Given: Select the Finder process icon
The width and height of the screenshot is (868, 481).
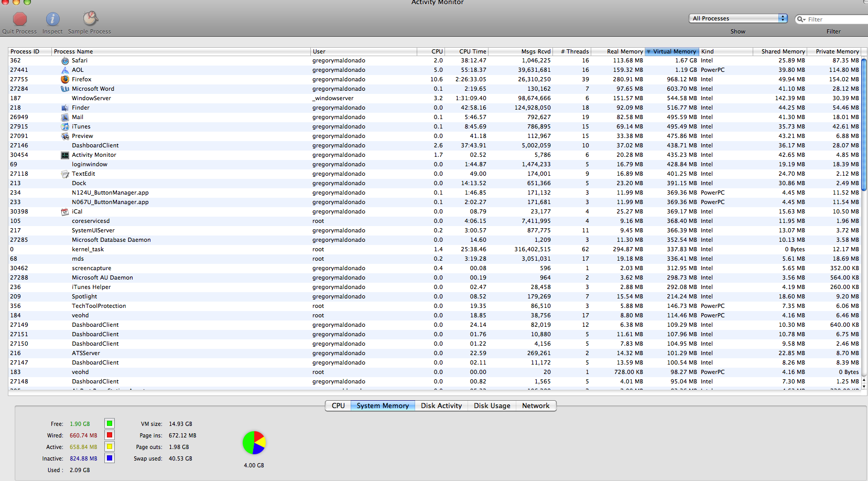Looking at the screenshot, I should 65,108.
